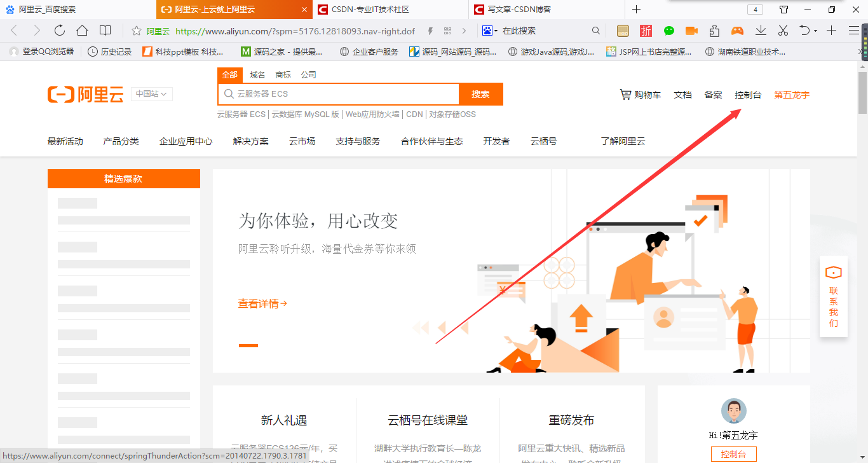This screenshot has width=868, height=463.
Task: Open the plugins puzzle-piece icon
Action: tap(714, 31)
